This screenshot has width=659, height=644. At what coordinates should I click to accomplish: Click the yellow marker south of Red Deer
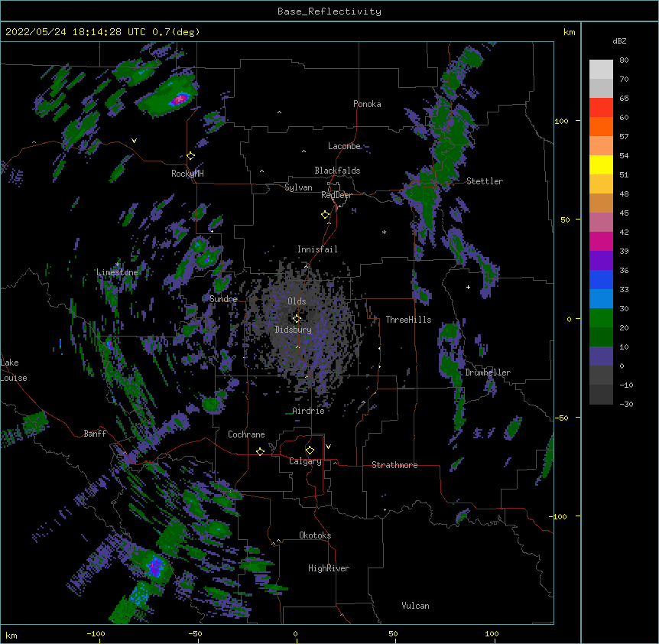click(326, 215)
